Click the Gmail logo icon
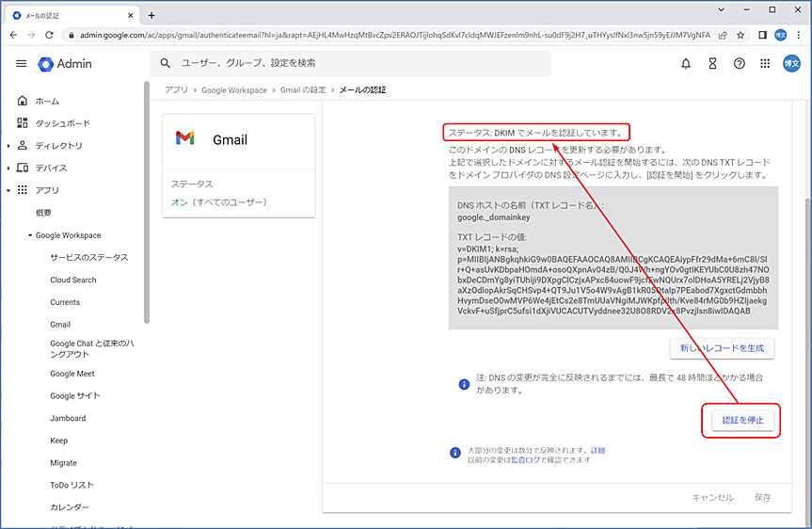Image resolution: width=812 pixels, height=529 pixels. coord(184,138)
